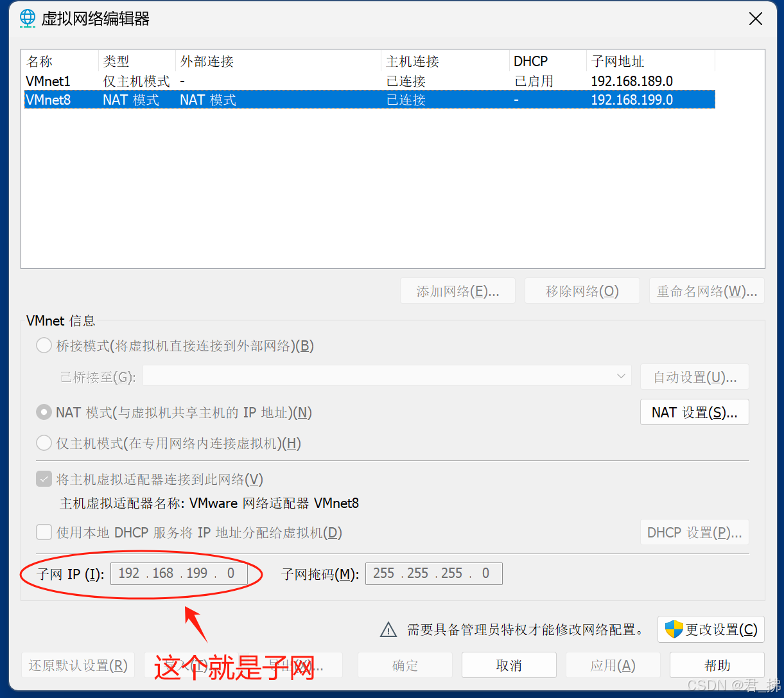Image resolution: width=784 pixels, height=698 pixels.
Task: Click the 取消 button
Action: [x=509, y=665]
